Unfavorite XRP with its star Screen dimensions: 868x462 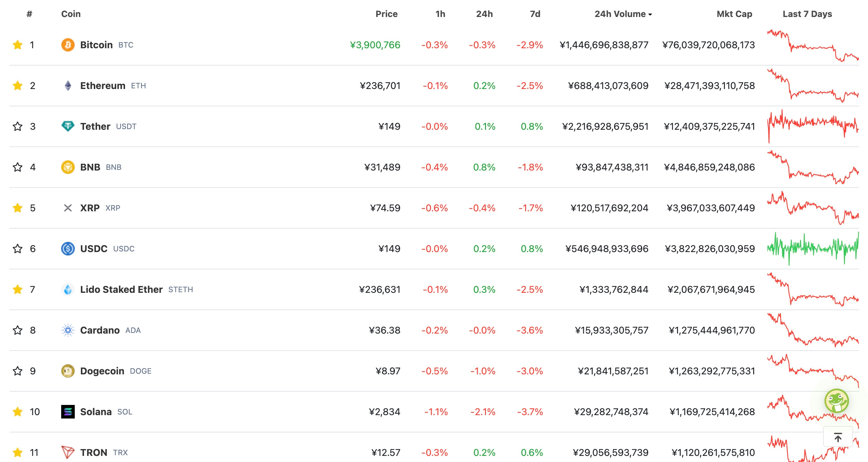18,208
